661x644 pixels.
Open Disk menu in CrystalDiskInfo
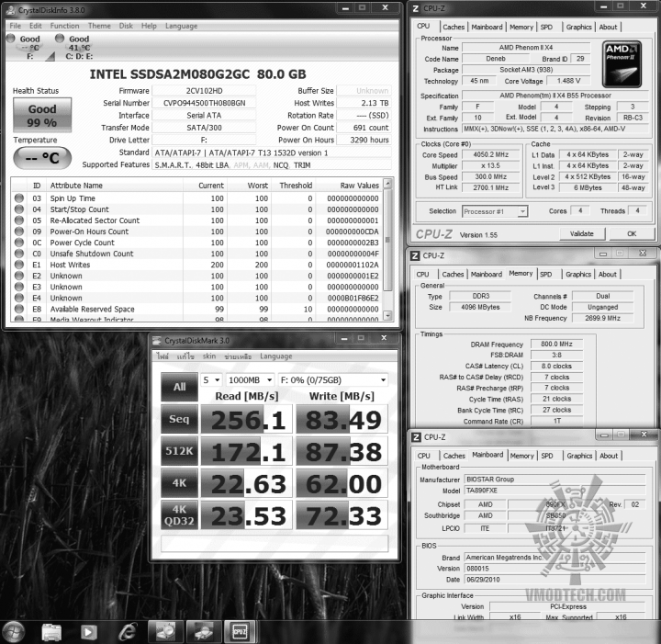click(126, 26)
